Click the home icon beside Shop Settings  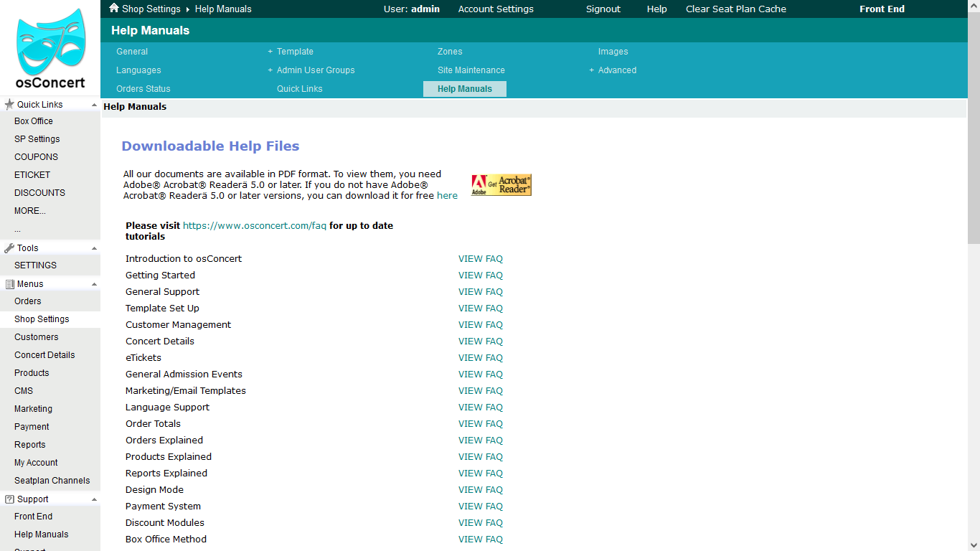pyautogui.click(x=114, y=8)
